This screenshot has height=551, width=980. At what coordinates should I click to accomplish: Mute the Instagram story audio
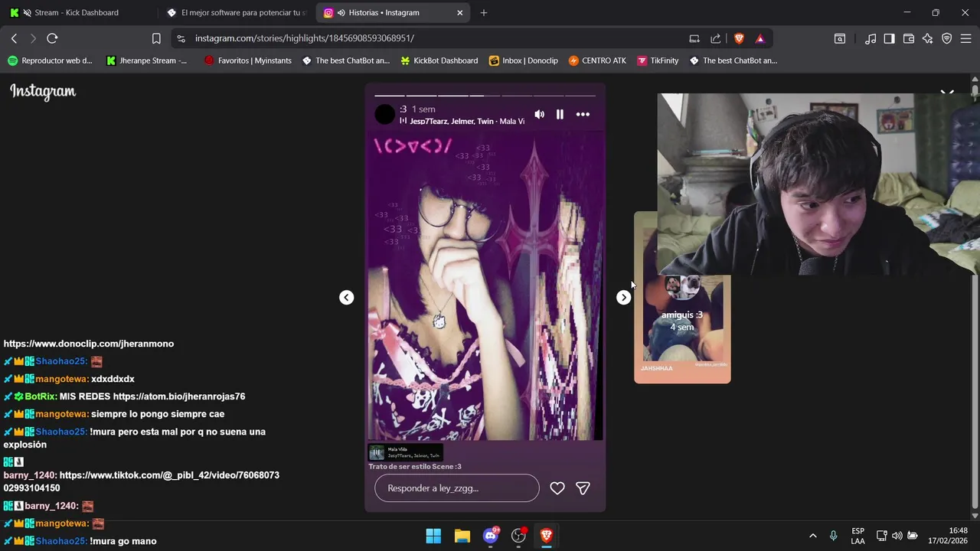(539, 114)
